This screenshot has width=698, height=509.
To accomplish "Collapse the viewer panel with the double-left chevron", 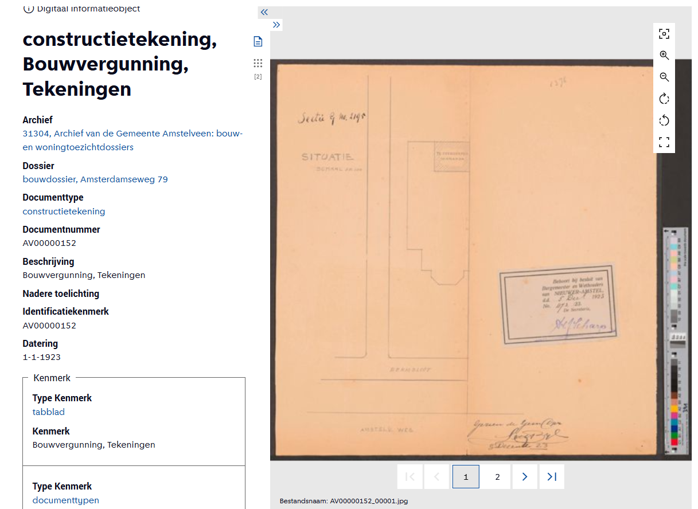I will (264, 12).
